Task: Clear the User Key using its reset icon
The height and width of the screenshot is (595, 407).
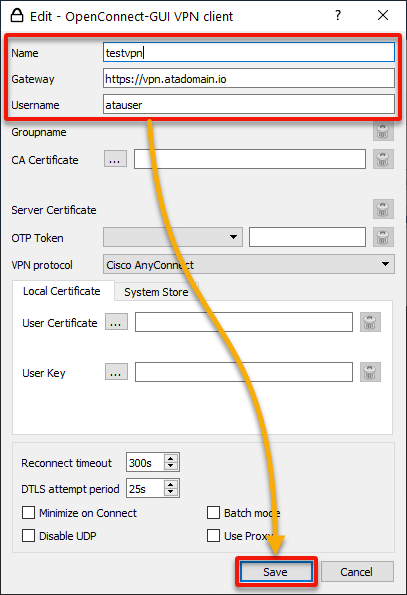Action: tap(370, 372)
